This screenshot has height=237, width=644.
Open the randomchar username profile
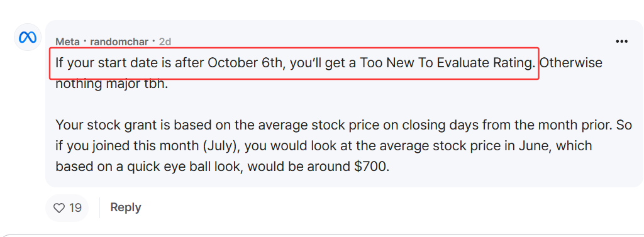(x=119, y=41)
